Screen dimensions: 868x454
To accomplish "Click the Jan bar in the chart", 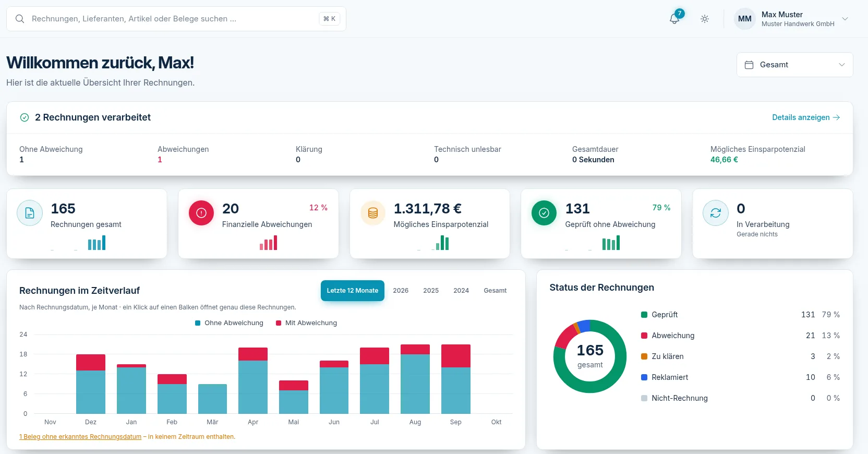I will tap(131, 389).
